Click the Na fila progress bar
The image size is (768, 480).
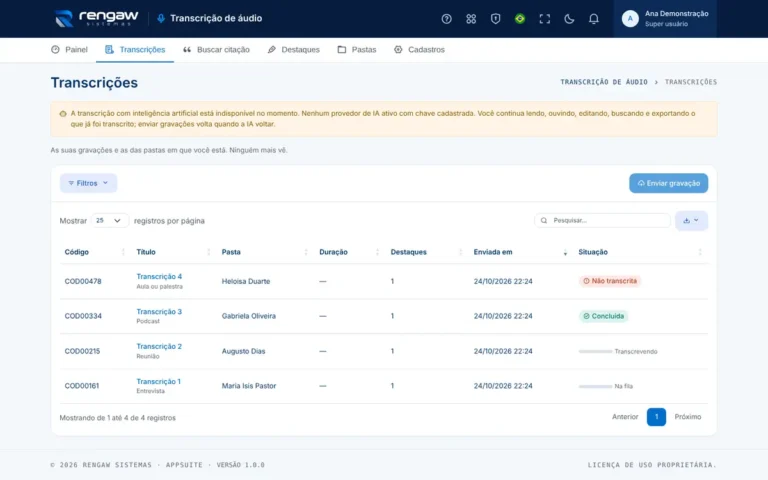tap(596, 386)
